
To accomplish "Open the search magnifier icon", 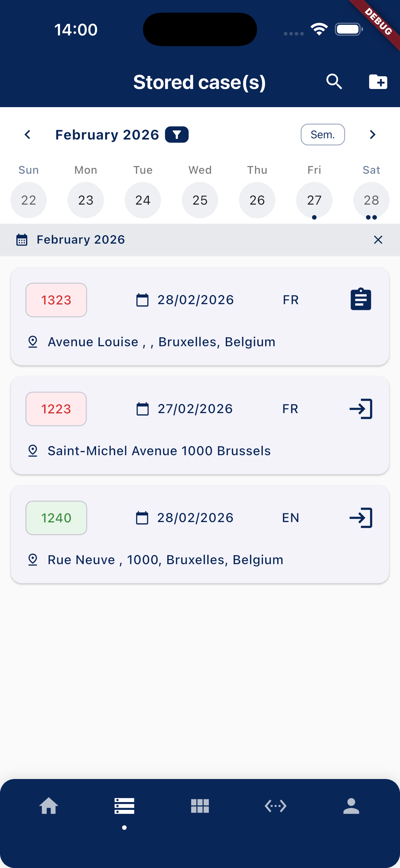I will click(334, 82).
